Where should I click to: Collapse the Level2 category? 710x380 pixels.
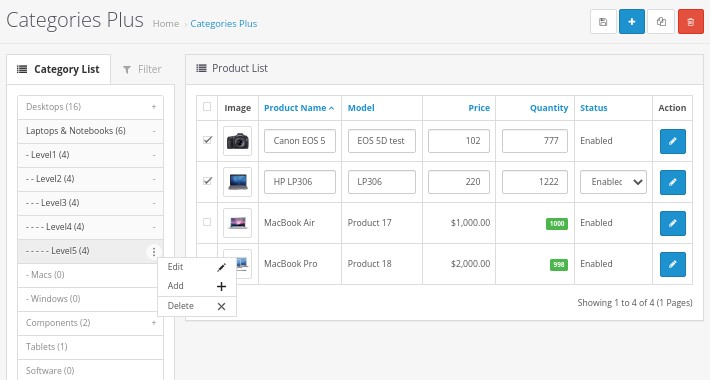coord(154,179)
